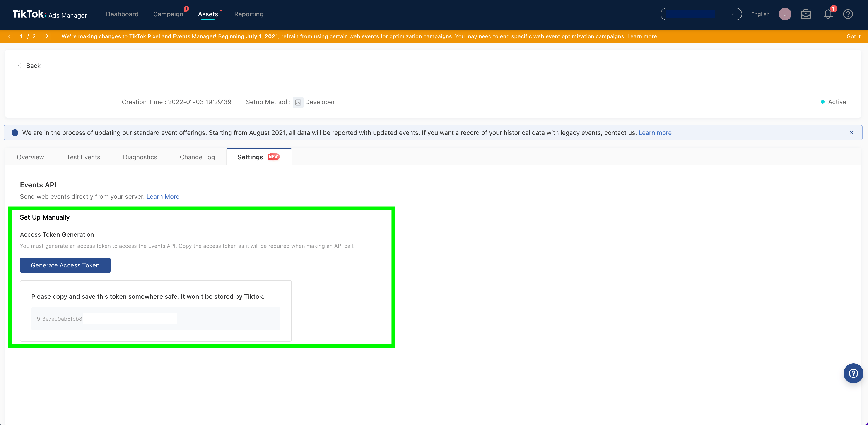Screen dimensions: 868x425
Task: Open the Reporting menu
Action: [x=249, y=14]
